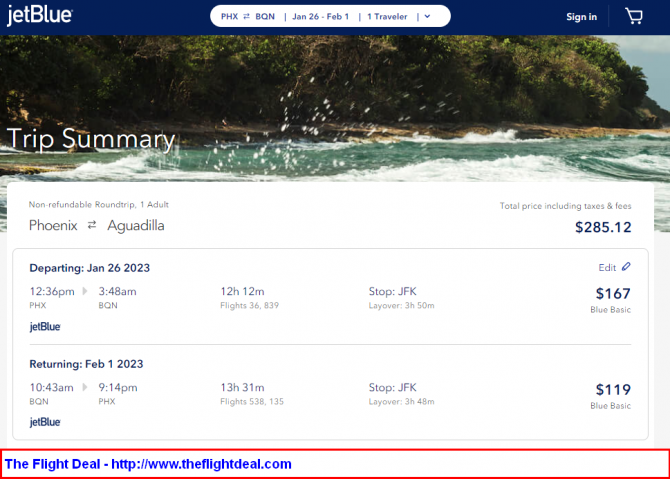Click the BQN destination in search pill
Viewport: 670px width, 479px height.
tap(265, 16)
